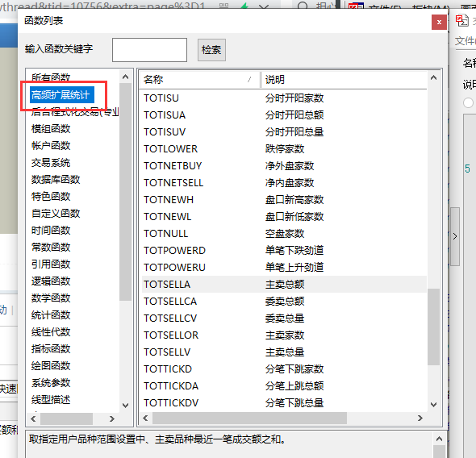The image size is (476, 458).
Task: Select the 线性代数 category
Action: coord(51,332)
